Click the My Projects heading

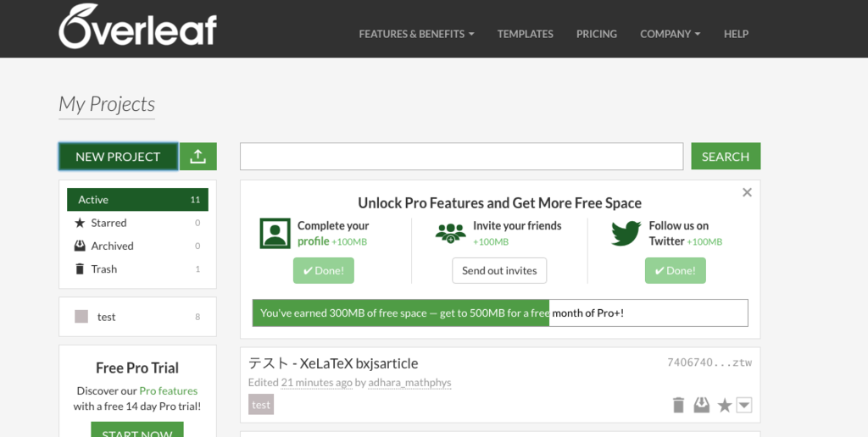(x=107, y=104)
